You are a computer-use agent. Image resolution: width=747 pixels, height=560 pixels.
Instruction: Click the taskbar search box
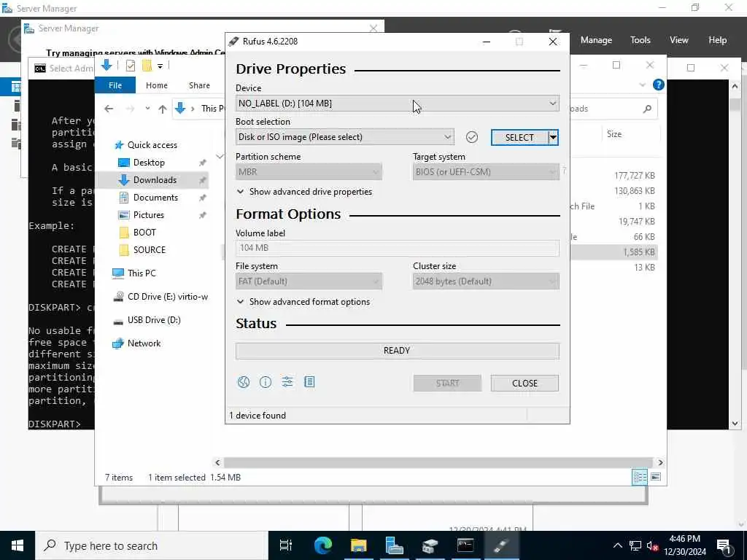(152, 545)
